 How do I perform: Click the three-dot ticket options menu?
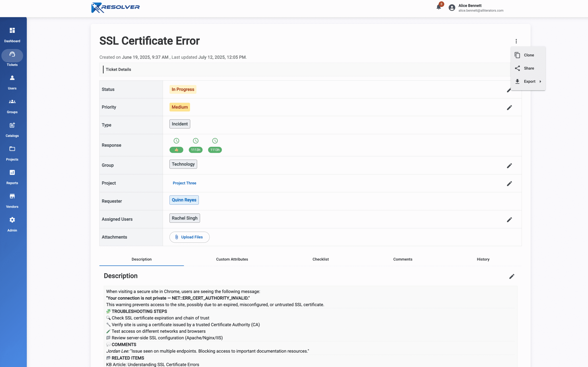516,41
